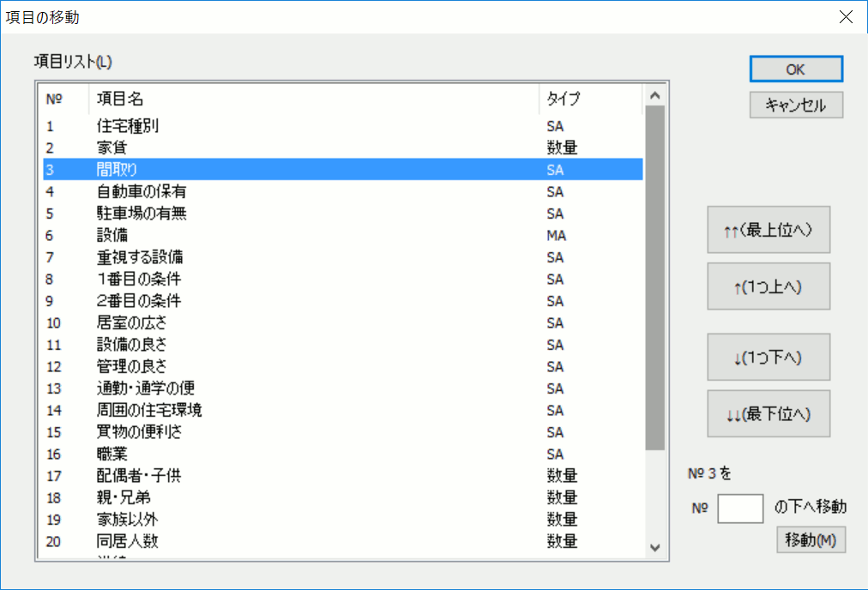868x590 pixels.
Task: Click the list scrollbar up arrow
Action: [x=655, y=96]
